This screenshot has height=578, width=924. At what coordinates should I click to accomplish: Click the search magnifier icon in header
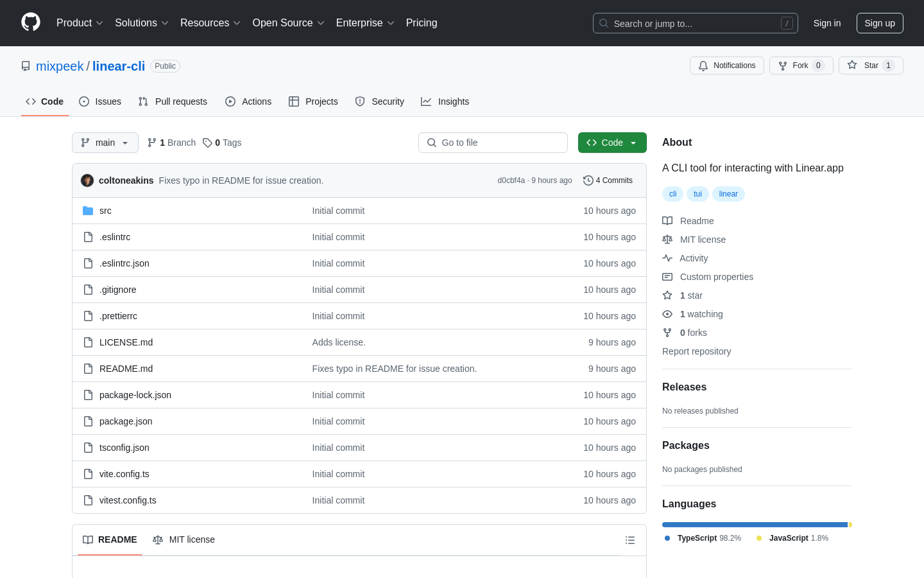pyautogui.click(x=604, y=23)
